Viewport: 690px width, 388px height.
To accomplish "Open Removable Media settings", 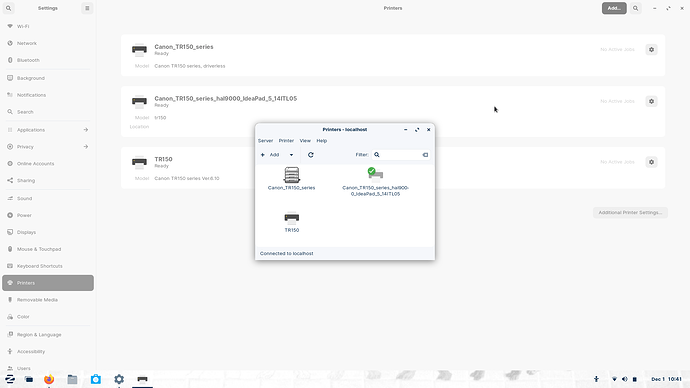I will pyautogui.click(x=48, y=300).
